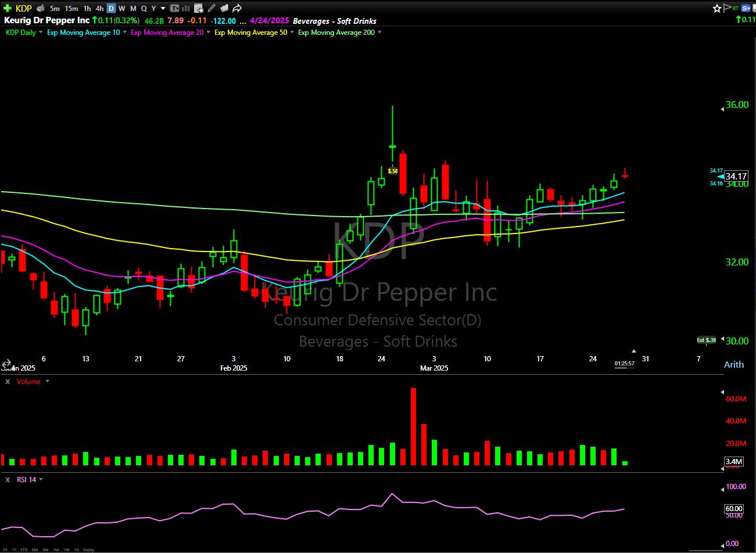Select the Yearly (Y) timeframe

(x=153, y=8)
